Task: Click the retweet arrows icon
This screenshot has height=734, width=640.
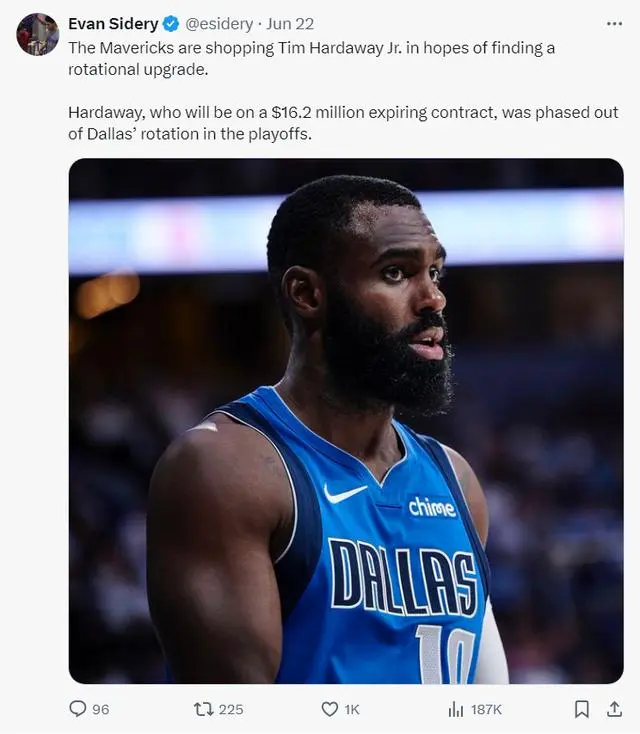Action: 203,709
